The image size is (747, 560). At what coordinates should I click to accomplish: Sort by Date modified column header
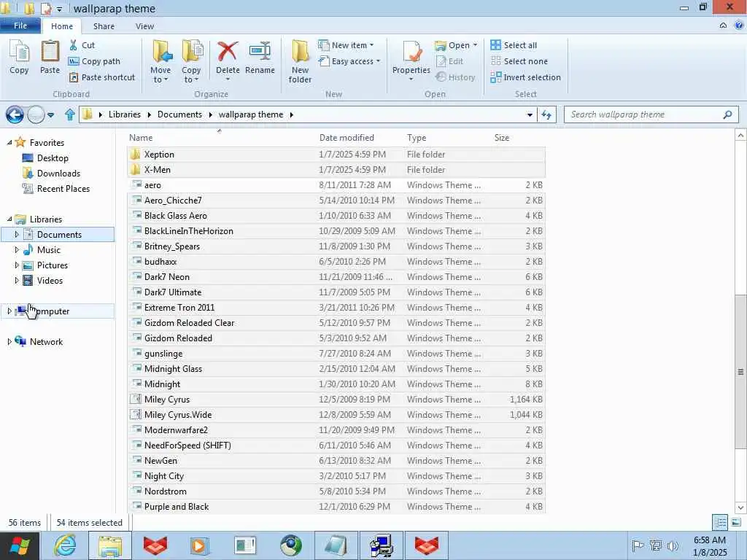coord(347,138)
